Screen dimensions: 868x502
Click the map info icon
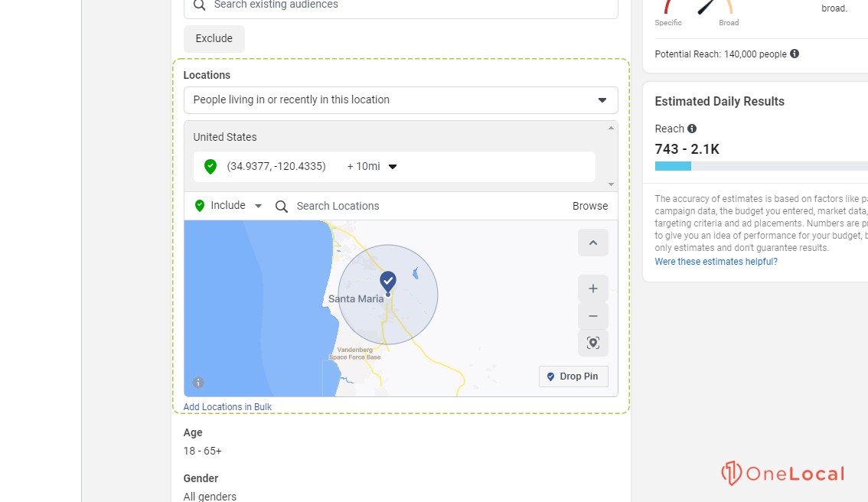pos(198,383)
